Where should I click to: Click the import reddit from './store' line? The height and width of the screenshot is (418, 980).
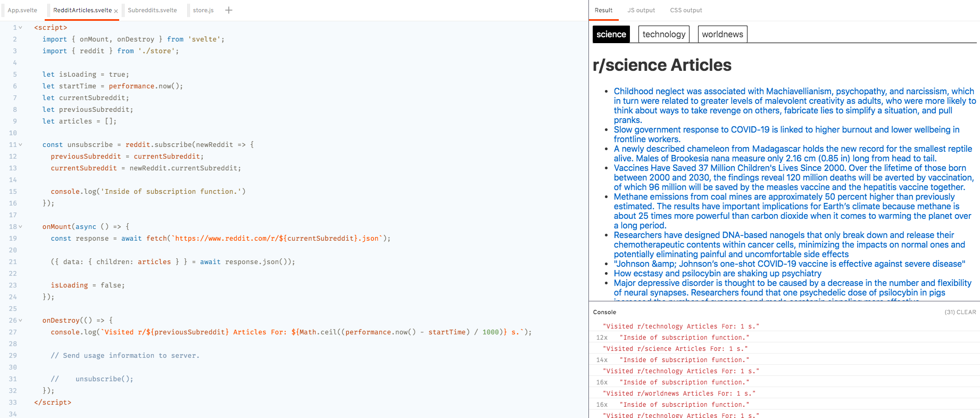coord(111,51)
